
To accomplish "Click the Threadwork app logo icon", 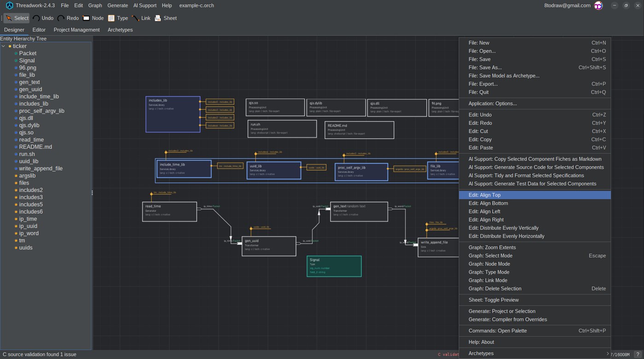I will pyautogui.click(x=9, y=6).
